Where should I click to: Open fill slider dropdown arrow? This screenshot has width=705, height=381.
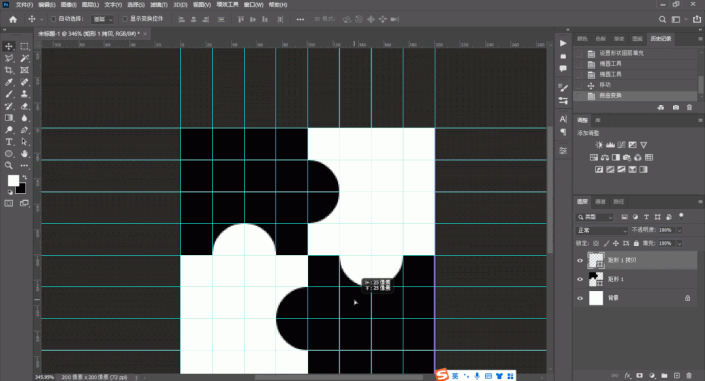tap(679, 243)
